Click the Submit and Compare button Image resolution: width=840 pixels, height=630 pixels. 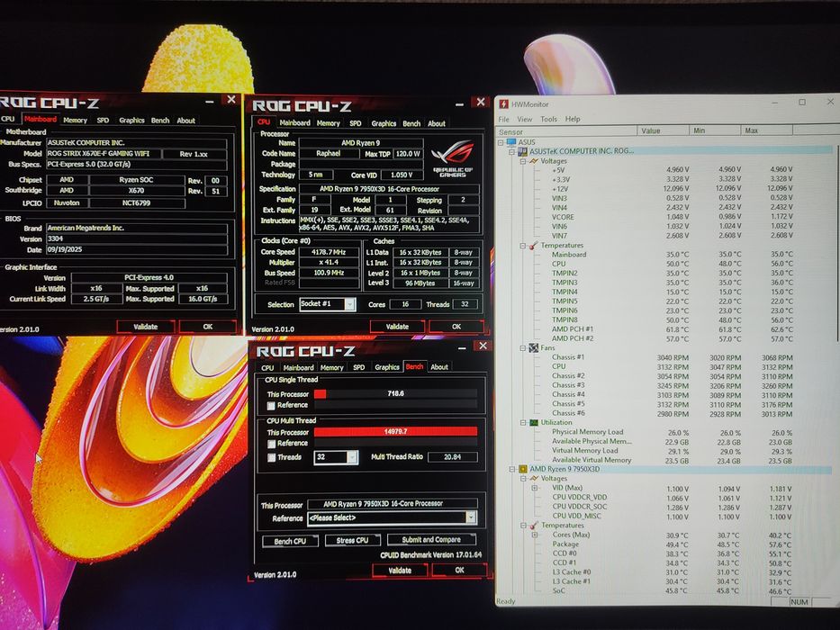[x=431, y=539]
